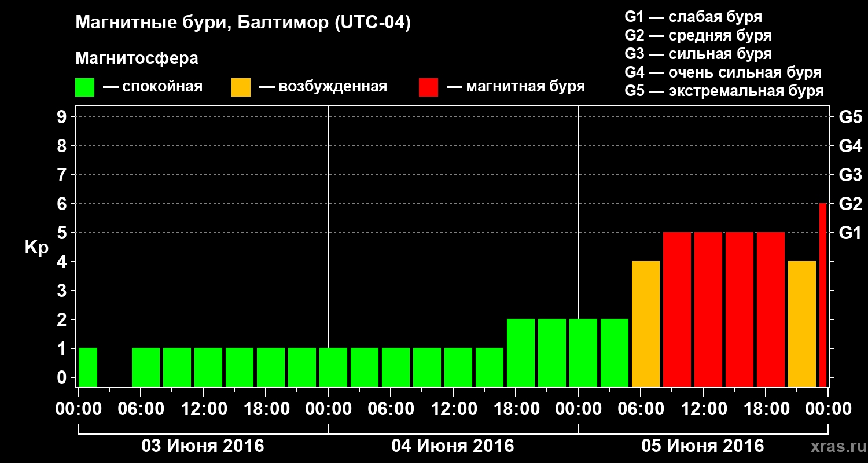This screenshot has height=463, width=868.
Task: Click the 'Kp' axis title
Action: pyautogui.click(x=36, y=248)
